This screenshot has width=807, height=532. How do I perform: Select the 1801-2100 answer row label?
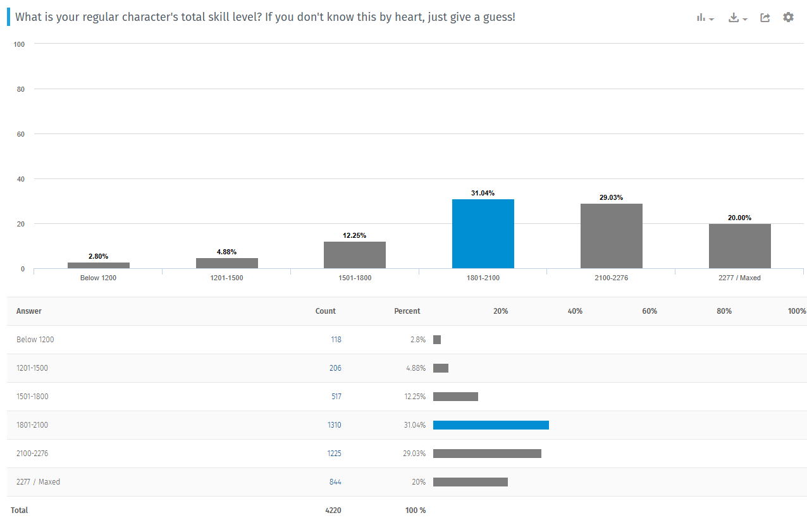(x=32, y=425)
